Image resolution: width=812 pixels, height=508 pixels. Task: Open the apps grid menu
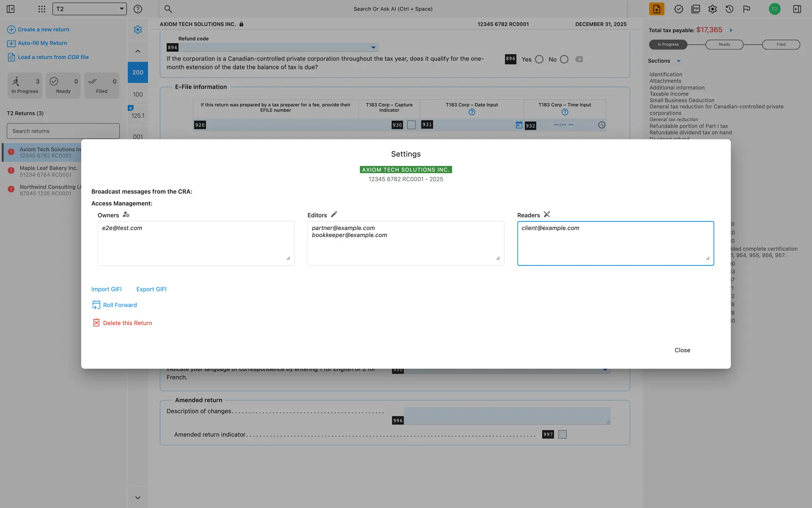point(41,9)
